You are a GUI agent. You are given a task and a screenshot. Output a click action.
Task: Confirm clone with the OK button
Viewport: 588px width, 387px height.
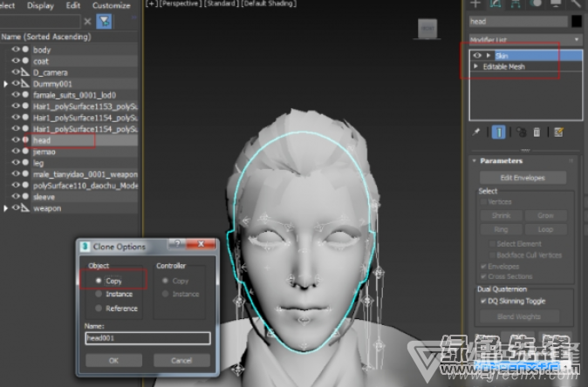[x=113, y=360]
